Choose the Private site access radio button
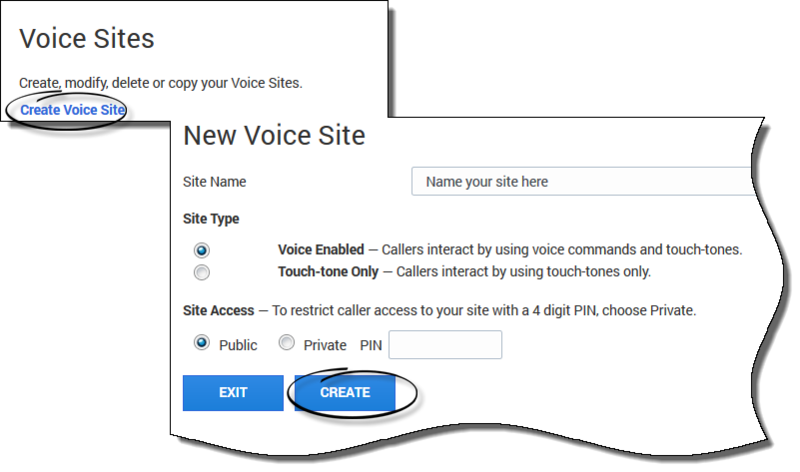800x472 pixels. pyautogui.click(x=287, y=343)
